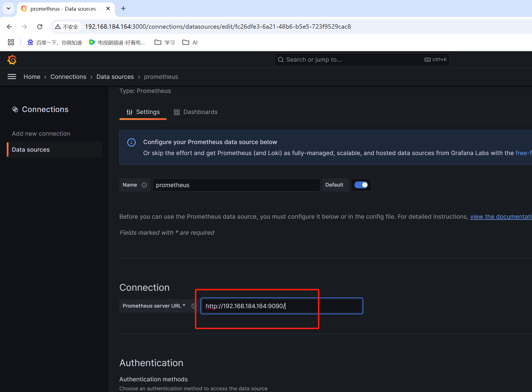Viewport: 532px width, 392px height.
Task: Open a new browser tab
Action: (123, 9)
